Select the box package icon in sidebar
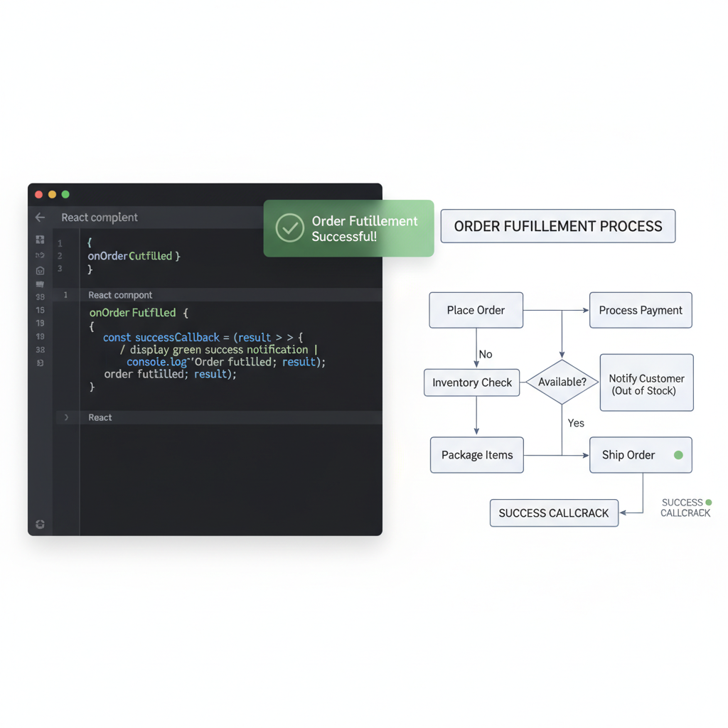Screen dimensions: 728x728 (41, 271)
